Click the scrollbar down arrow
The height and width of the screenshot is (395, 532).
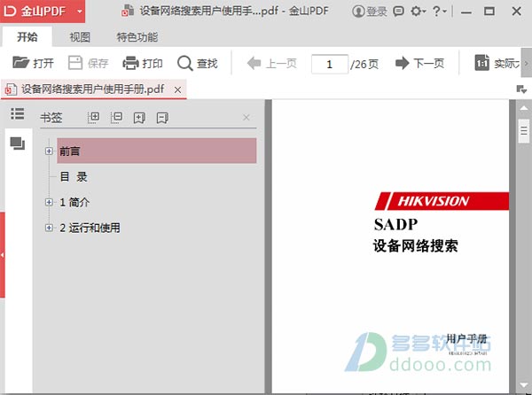(524, 385)
